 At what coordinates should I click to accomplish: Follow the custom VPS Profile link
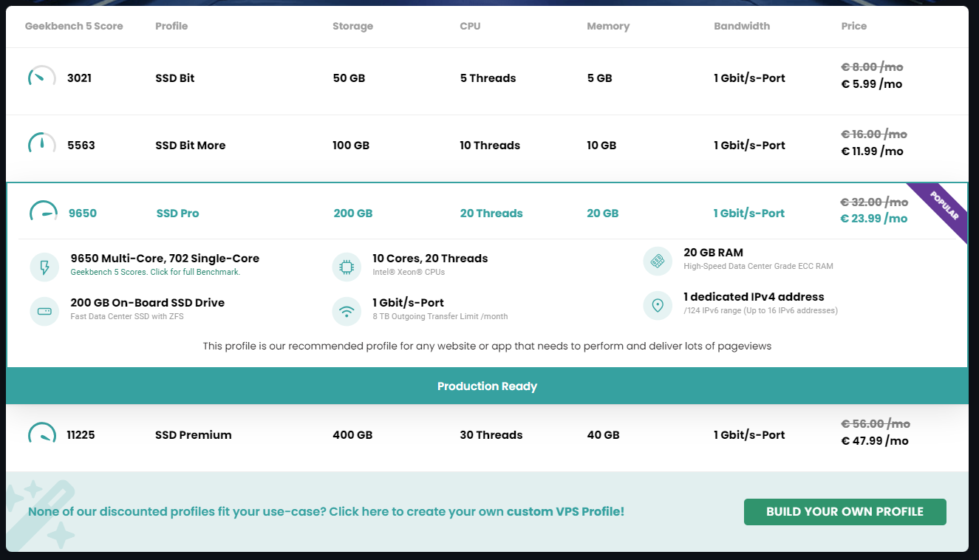click(565, 511)
